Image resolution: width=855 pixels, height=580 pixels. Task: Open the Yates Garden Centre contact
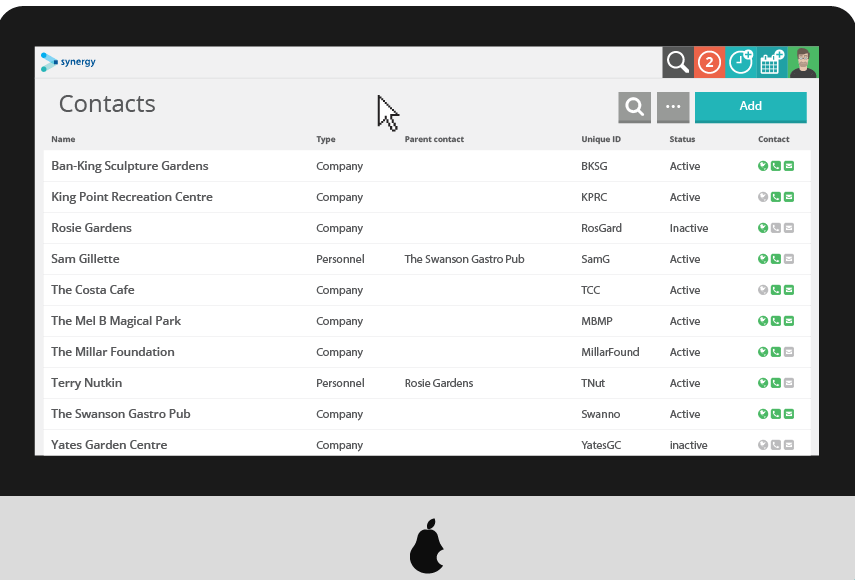pyautogui.click(x=109, y=445)
